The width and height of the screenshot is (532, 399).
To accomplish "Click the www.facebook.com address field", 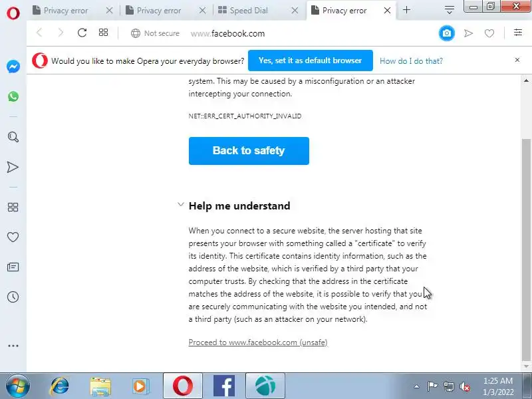I will coord(227,34).
